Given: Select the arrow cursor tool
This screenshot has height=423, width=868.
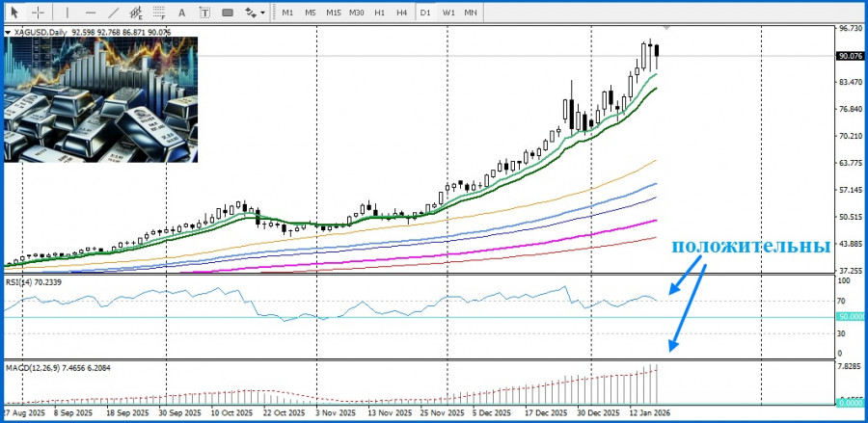Looking at the screenshot, I should click(14, 13).
